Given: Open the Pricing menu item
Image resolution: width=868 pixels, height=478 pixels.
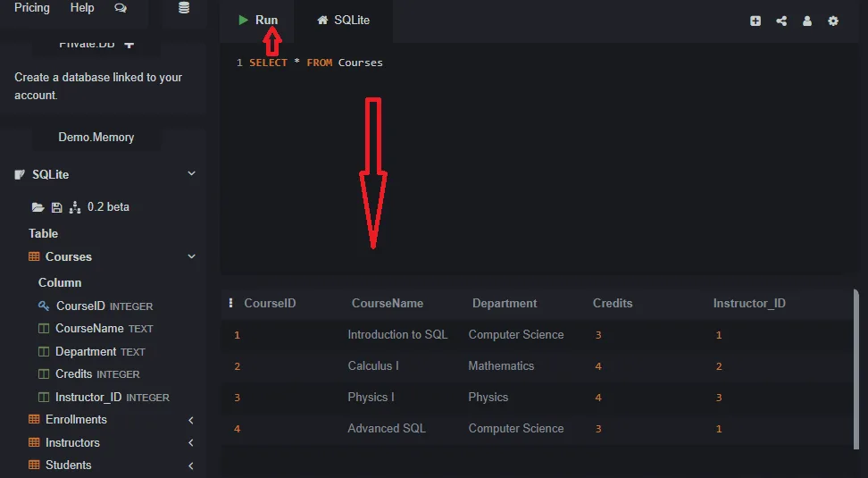Looking at the screenshot, I should 32,8.
